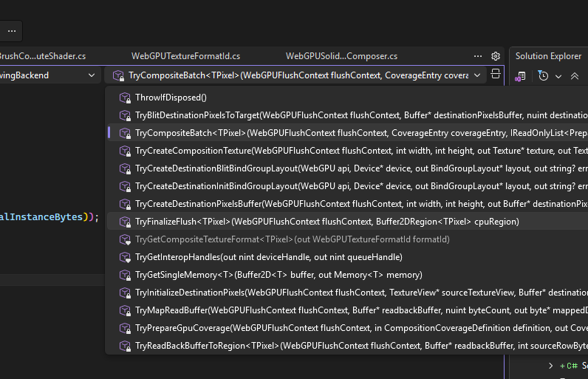The height and width of the screenshot is (379, 588).
Task: Switch to the WebGPUTextureFormatId.cs tab
Action: [x=185, y=56]
